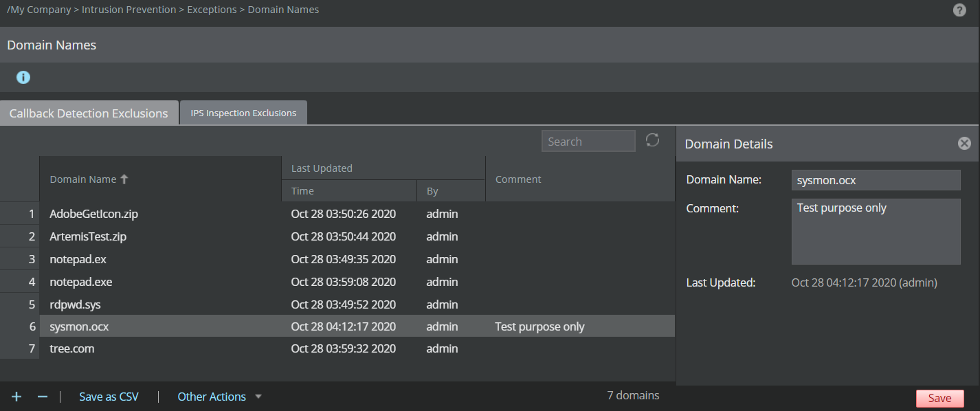980x411 pixels.
Task: Switch to Callback Detection Exclusions tab
Action: pos(89,113)
